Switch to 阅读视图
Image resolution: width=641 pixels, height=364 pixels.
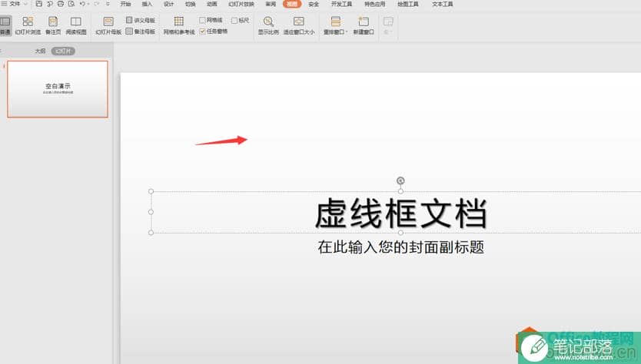76,25
